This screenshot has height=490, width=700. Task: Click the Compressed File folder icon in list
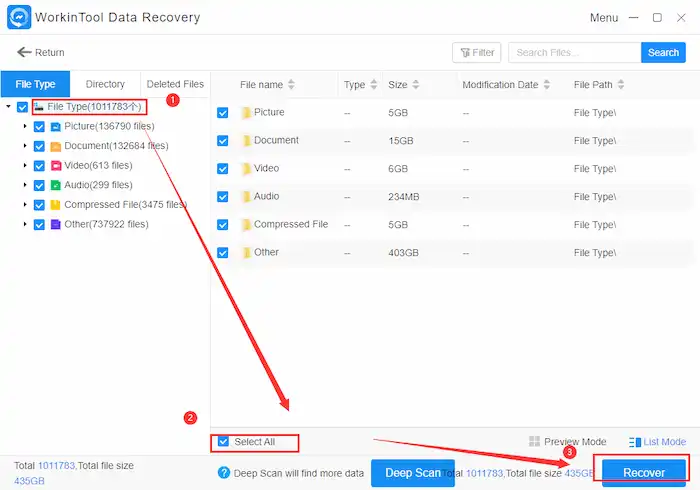coord(246,224)
